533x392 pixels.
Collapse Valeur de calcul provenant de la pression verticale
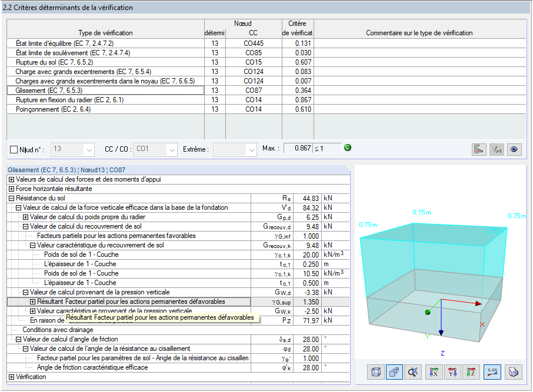[x=25, y=292]
